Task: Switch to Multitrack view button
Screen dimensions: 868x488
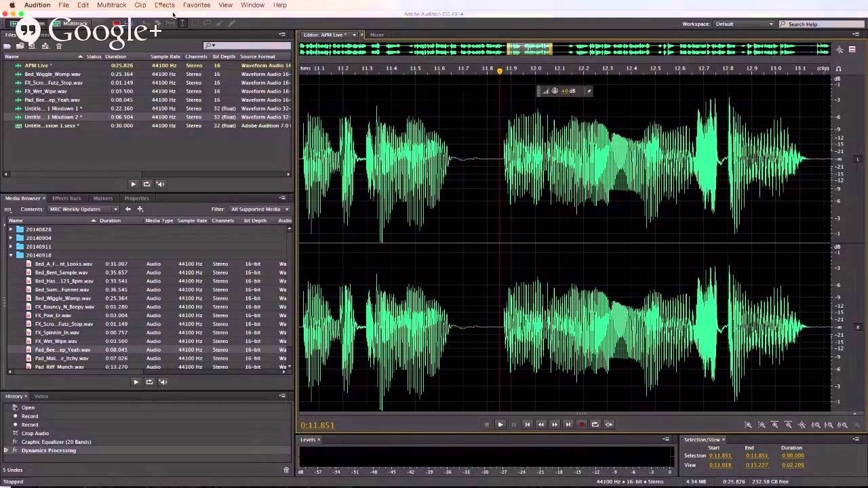Action: [x=72, y=24]
